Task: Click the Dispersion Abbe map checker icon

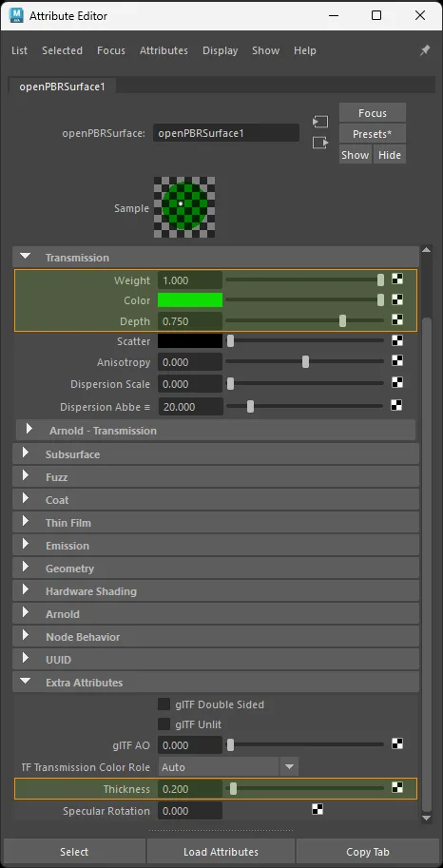Action: click(395, 405)
